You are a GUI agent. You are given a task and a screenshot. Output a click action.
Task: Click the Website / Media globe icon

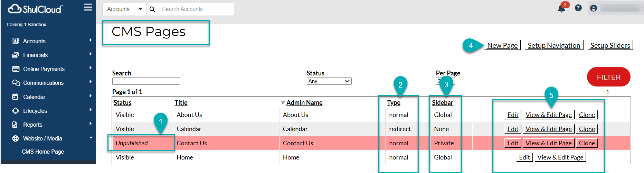[16, 138]
